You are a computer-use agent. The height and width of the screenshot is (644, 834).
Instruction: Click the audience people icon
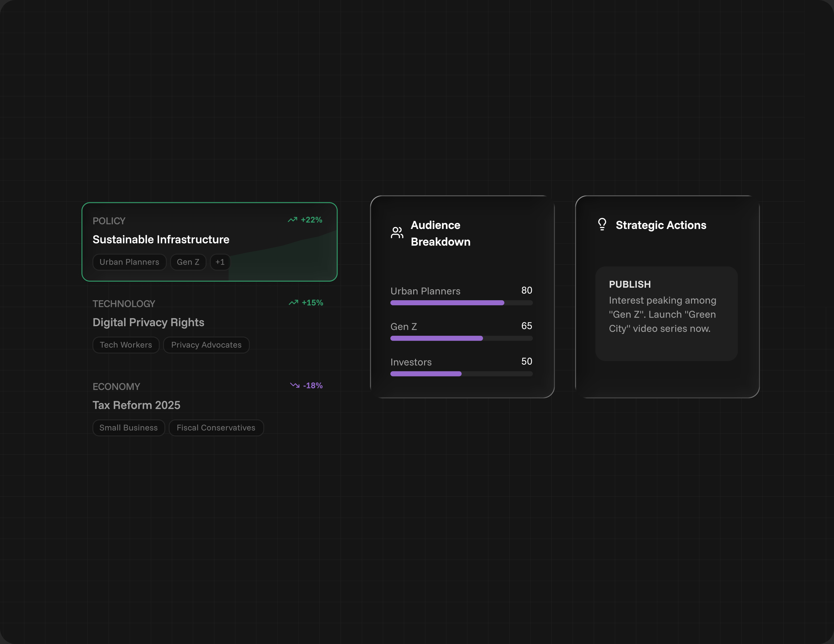(397, 233)
